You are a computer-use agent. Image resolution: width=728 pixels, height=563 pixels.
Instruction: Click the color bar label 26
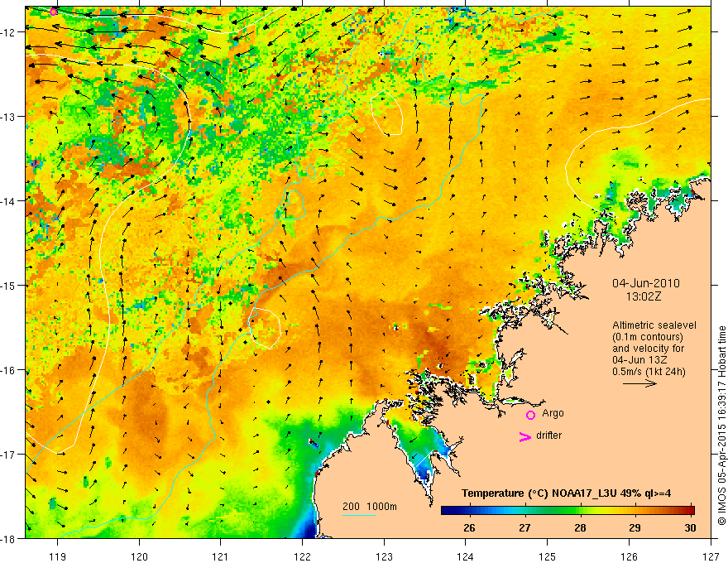469,527
